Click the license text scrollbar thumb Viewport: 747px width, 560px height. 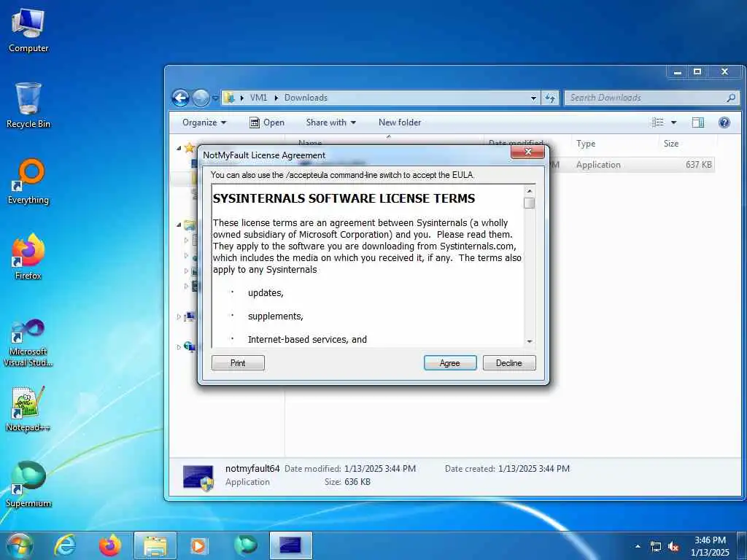tap(529, 203)
